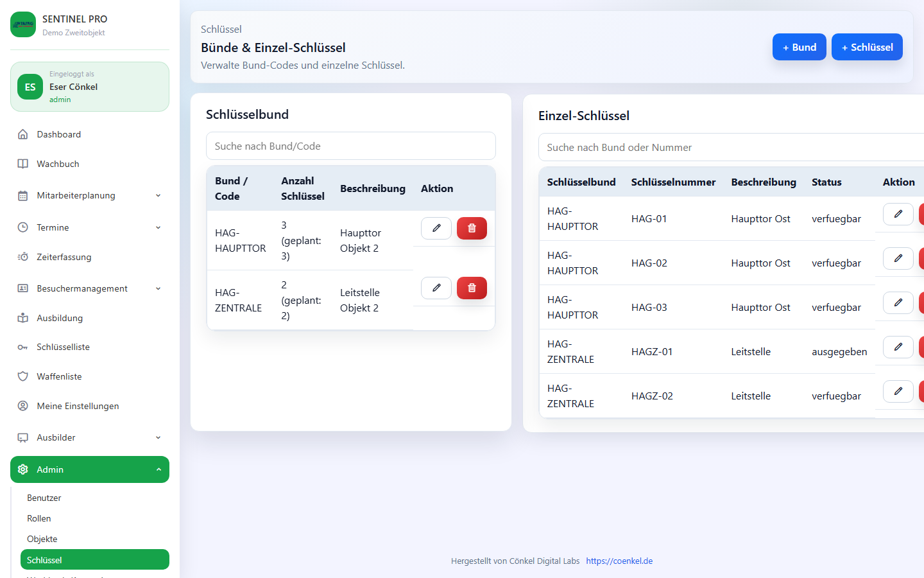Go to Schlüsselliste in sidebar
This screenshot has width=924, height=578.
click(63, 347)
